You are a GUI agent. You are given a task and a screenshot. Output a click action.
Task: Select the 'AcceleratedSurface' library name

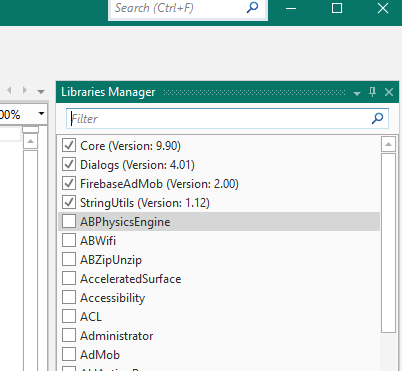(x=131, y=279)
